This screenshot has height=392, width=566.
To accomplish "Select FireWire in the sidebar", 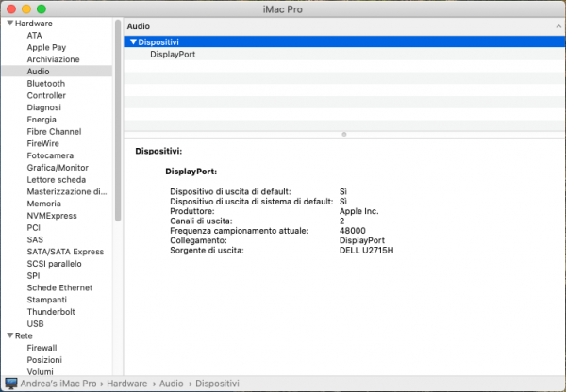I will coord(42,143).
